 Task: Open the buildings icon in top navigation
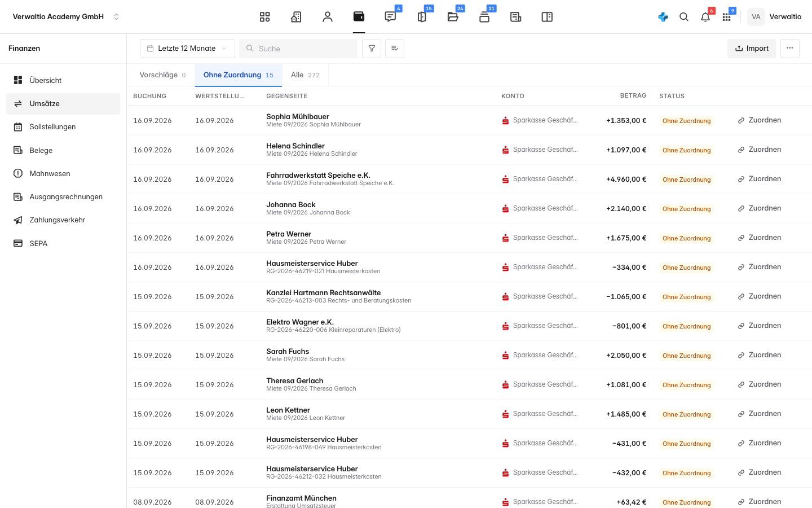click(296, 17)
